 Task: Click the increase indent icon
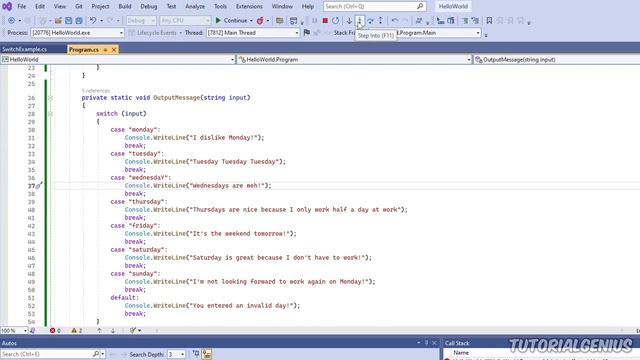tap(451, 20)
